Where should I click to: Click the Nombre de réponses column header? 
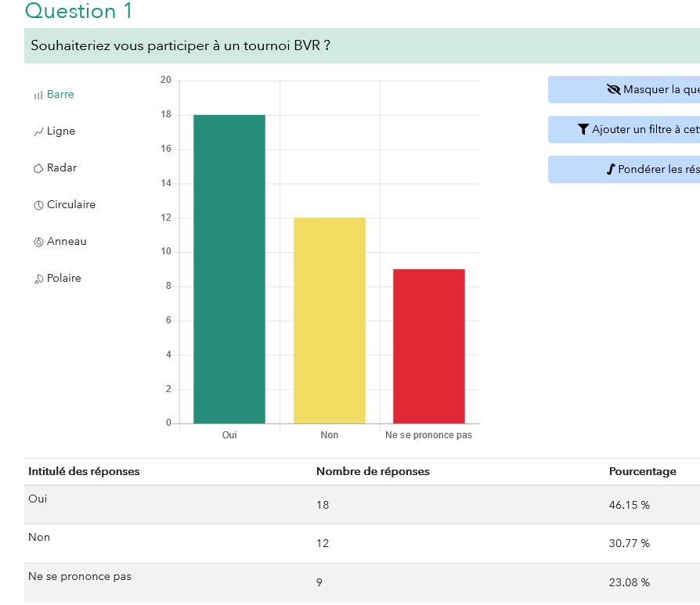click(x=373, y=471)
